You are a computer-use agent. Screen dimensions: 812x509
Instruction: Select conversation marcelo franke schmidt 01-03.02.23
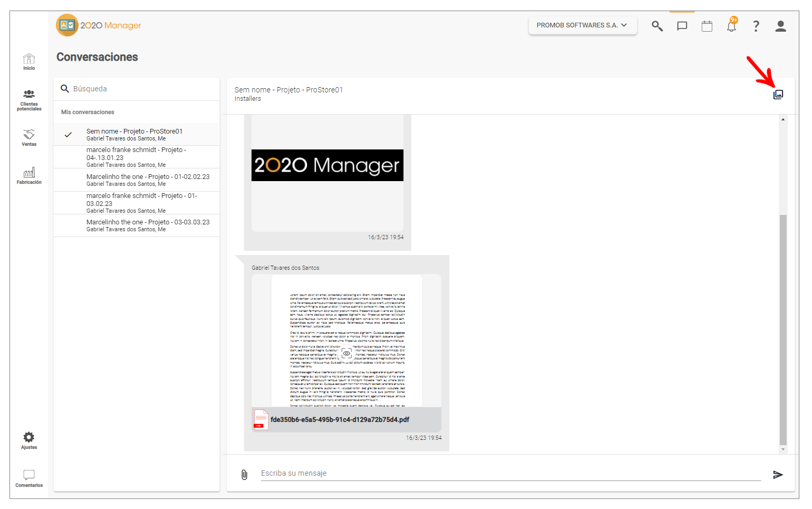click(137, 203)
